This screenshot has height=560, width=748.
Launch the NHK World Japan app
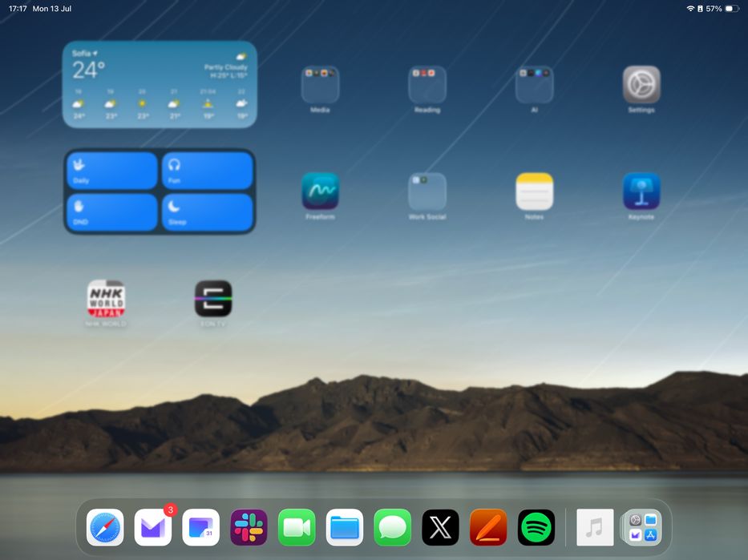tap(106, 298)
